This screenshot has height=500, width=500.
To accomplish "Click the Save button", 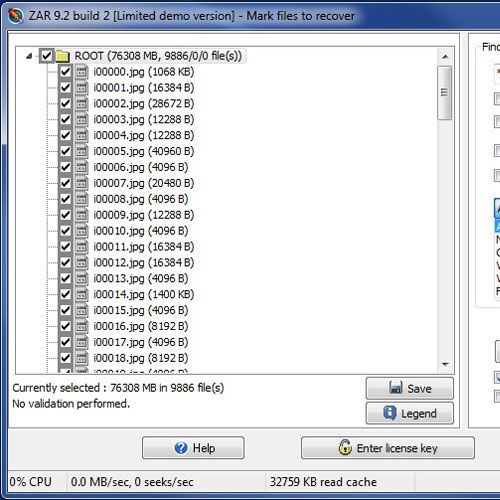I will 410,388.
